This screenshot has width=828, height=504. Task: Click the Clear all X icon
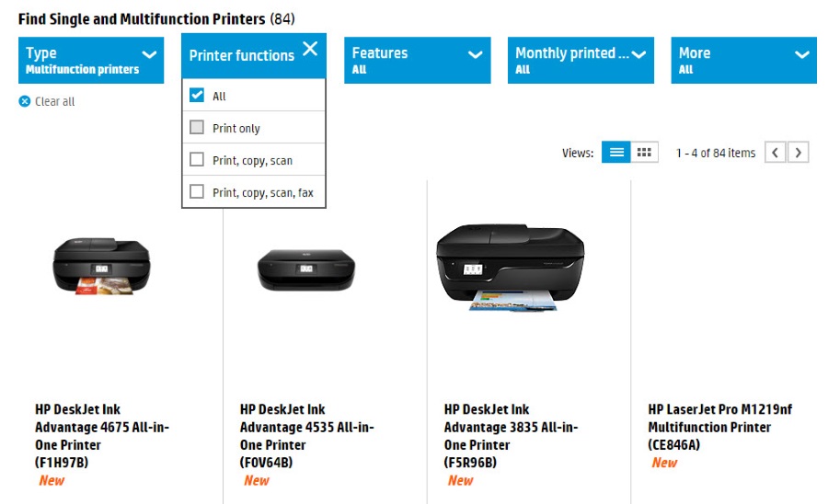pyautogui.click(x=25, y=101)
